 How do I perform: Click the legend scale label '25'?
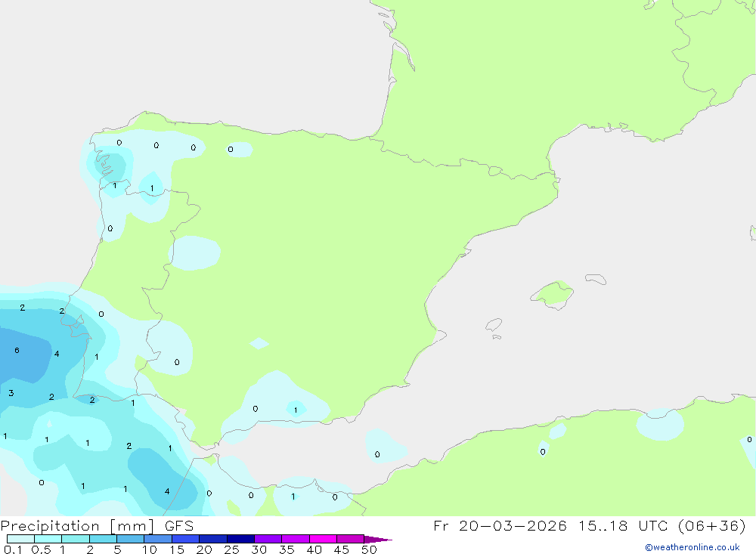[x=231, y=549]
